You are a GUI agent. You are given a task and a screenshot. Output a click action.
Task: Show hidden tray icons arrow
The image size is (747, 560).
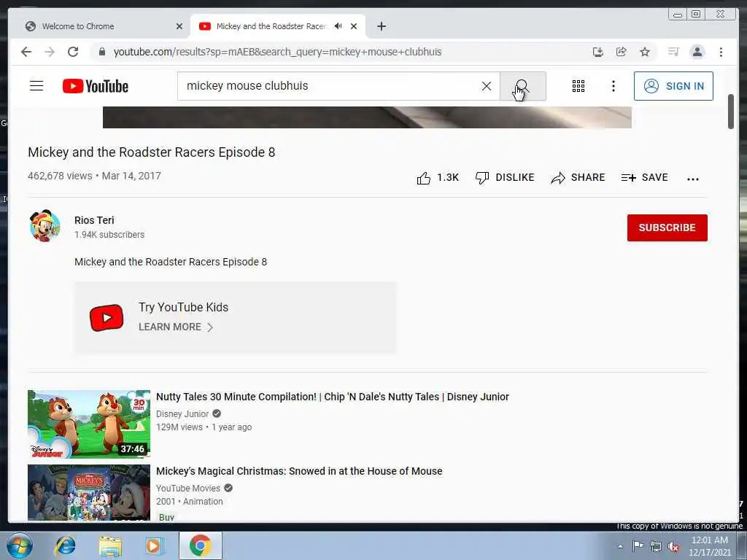620,546
